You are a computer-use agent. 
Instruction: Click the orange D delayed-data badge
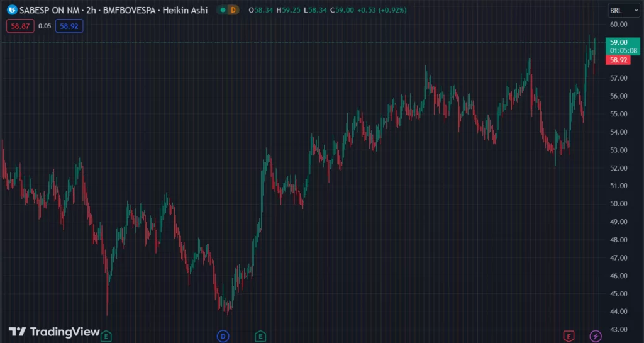[233, 10]
